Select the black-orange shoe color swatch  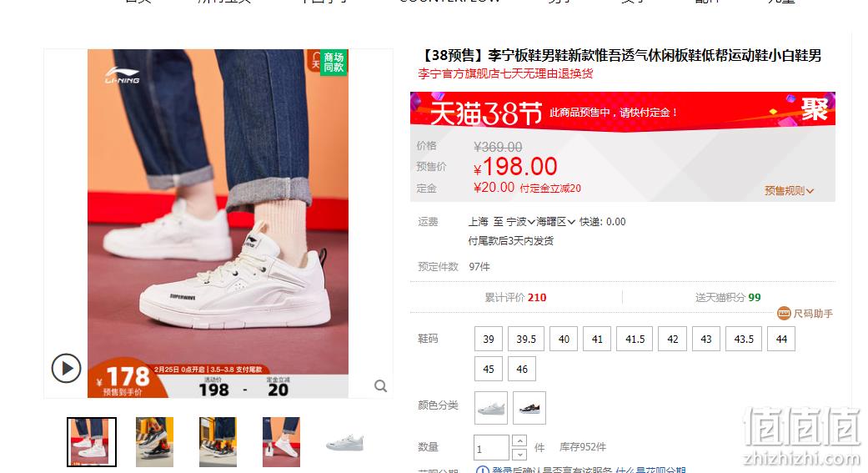point(529,408)
